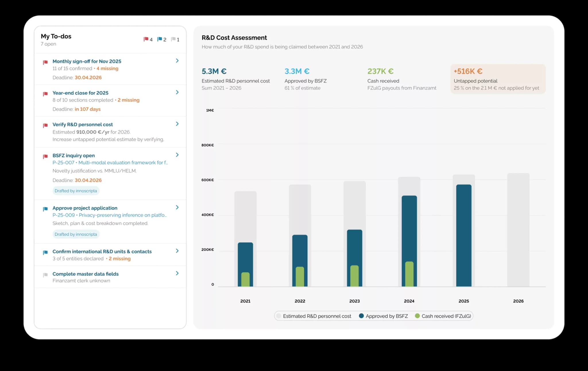Open the chevron for Verify R&D personnel cost
Viewport: 588px width, 371px height.
[177, 124]
